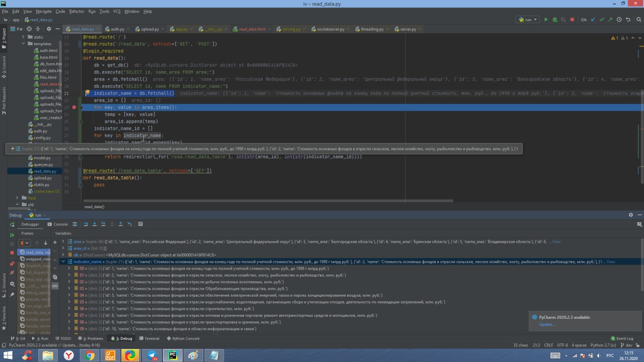Toggle Mute Breakpoints in the Debug sidebar
The height and width of the screenshot is (362, 644).
(12, 273)
